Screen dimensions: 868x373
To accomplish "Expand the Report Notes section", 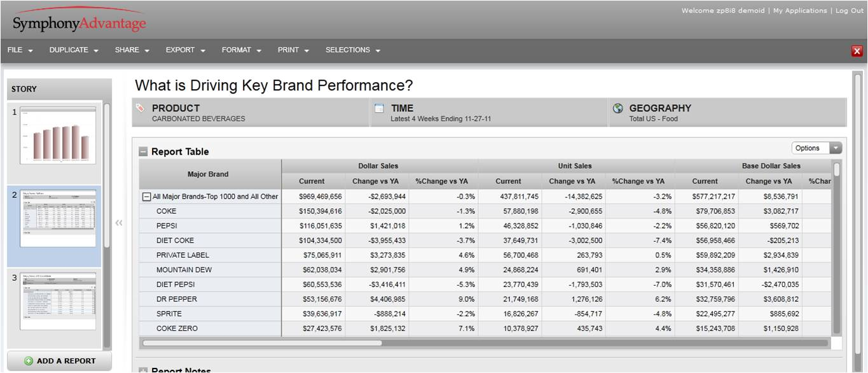I will (143, 370).
